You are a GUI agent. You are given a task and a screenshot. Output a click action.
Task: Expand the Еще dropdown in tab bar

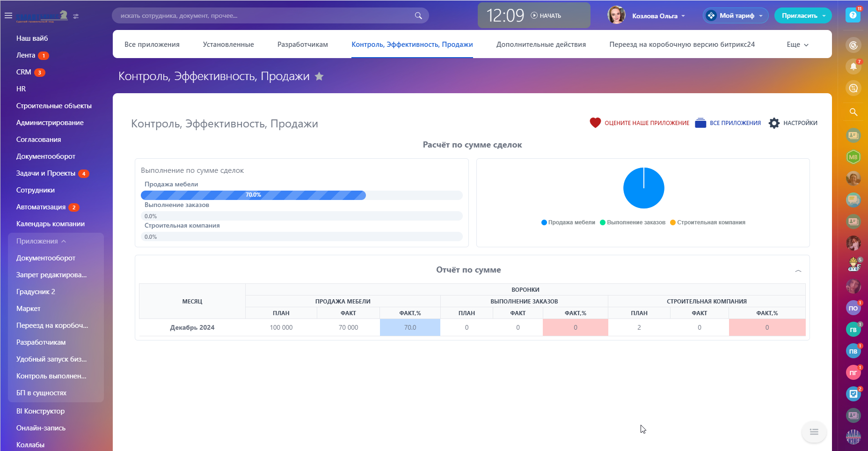(797, 44)
